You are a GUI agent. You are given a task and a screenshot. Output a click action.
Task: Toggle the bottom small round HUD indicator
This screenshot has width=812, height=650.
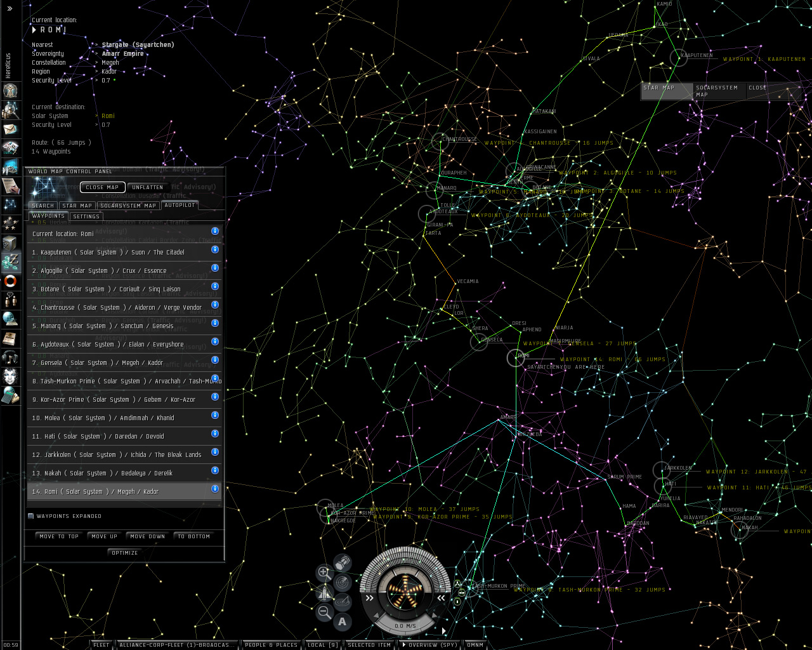point(457,602)
